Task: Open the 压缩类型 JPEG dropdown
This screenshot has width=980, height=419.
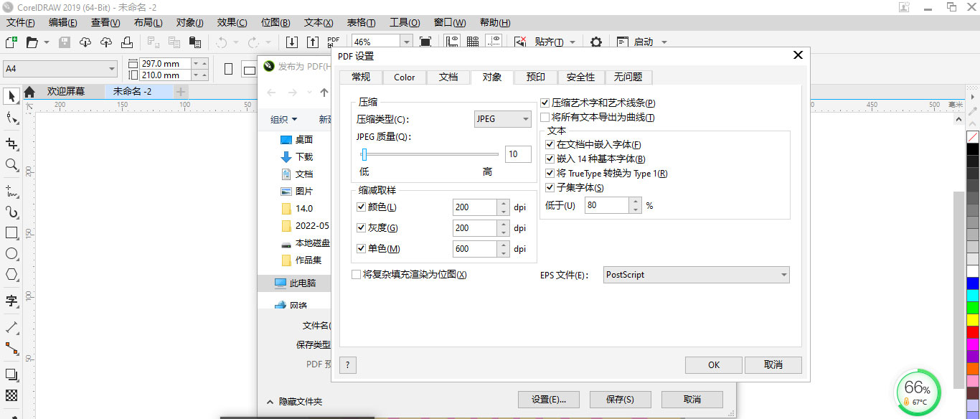Action: (502, 118)
